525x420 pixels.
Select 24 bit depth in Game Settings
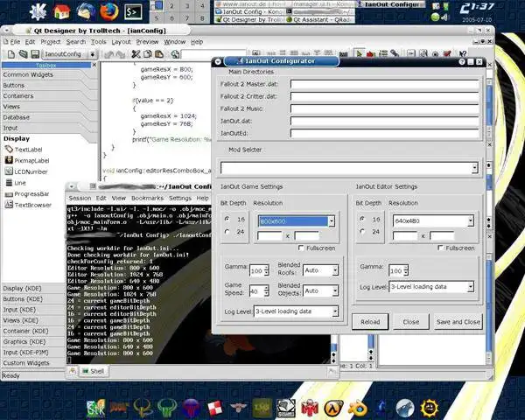227,231
